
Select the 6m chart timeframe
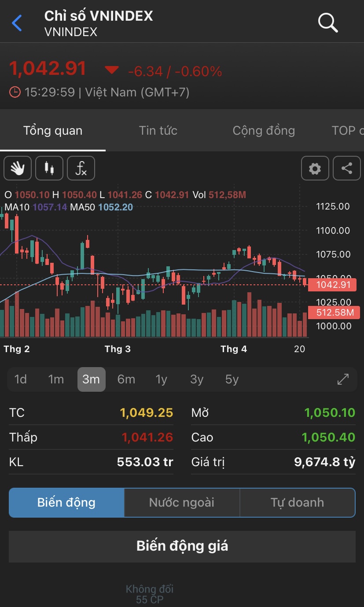[x=126, y=379]
